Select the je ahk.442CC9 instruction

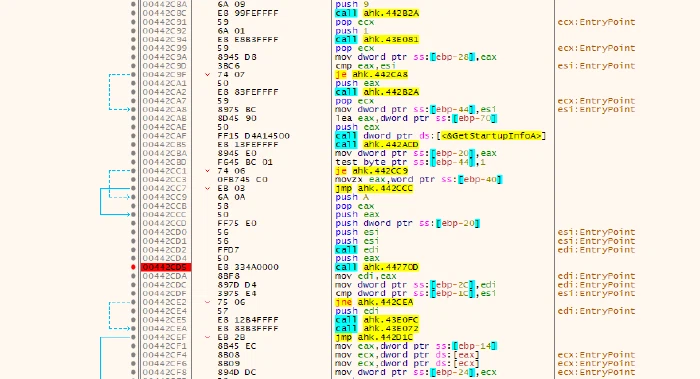point(371,171)
